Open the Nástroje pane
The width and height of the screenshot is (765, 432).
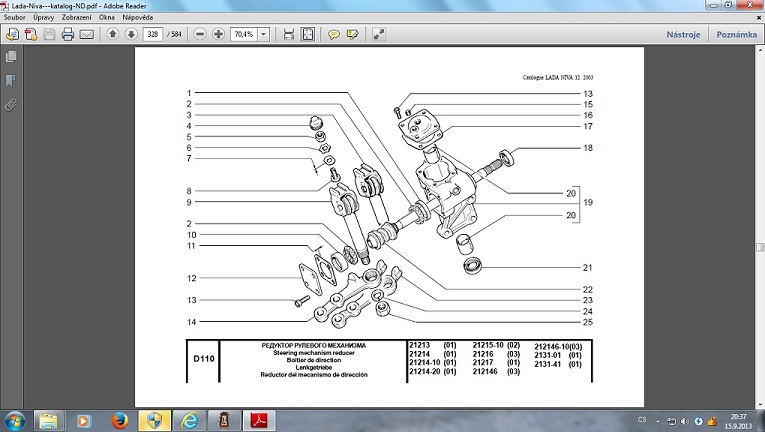pyautogui.click(x=683, y=35)
